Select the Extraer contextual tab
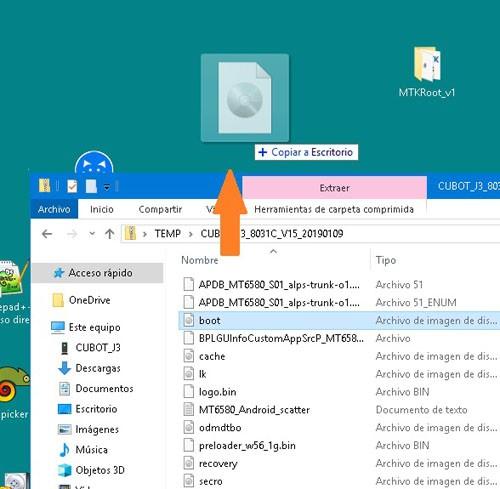Image resolution: width=500 pixels, height=489 pixels. click(x=334, y=188)
